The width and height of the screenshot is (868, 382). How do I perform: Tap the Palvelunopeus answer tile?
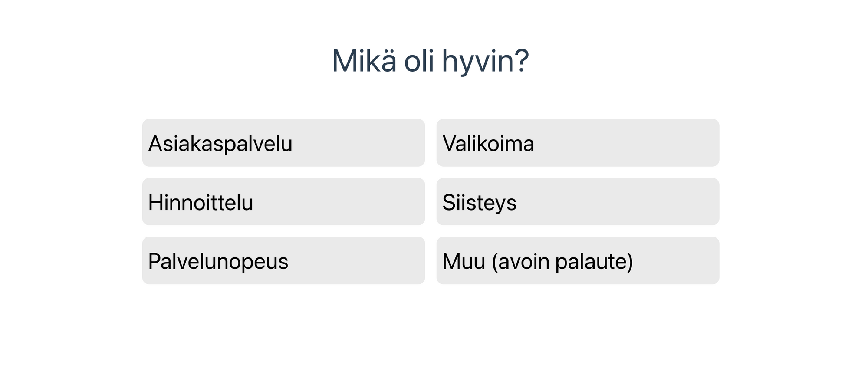[283, 260]
